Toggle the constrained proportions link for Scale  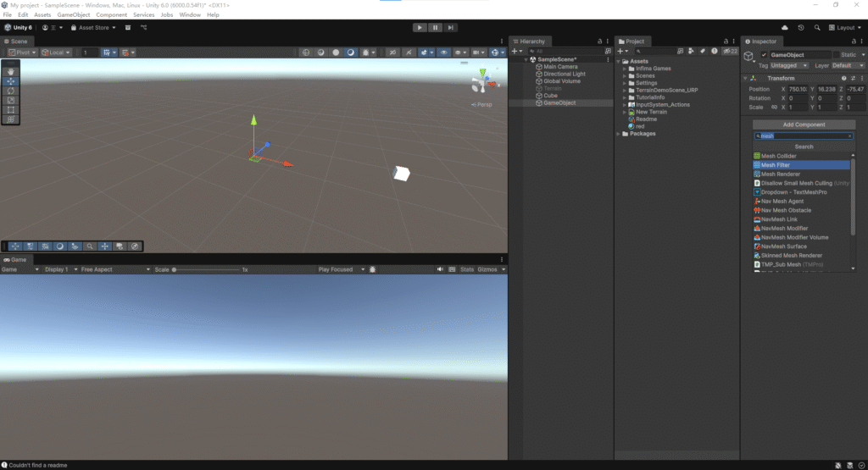tap(774, 108)
